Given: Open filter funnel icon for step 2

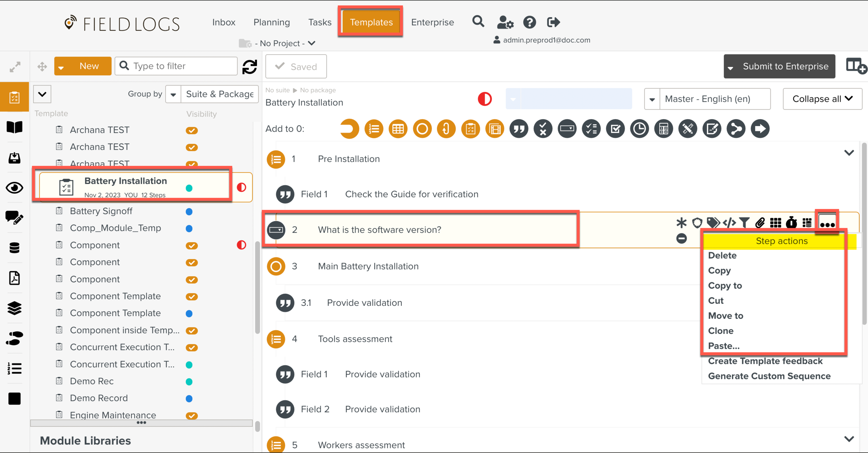Looking at the screenshot, I should (x=744, y=223).
